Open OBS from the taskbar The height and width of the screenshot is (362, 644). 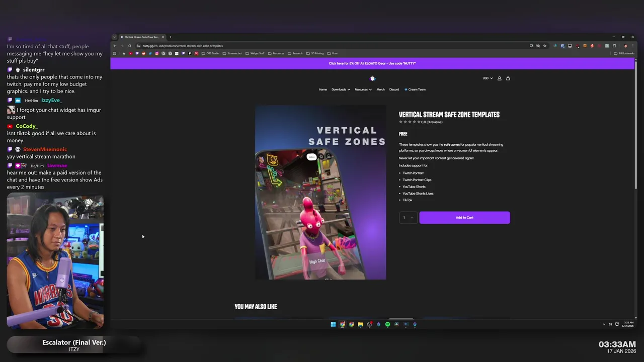coord(369,324)
